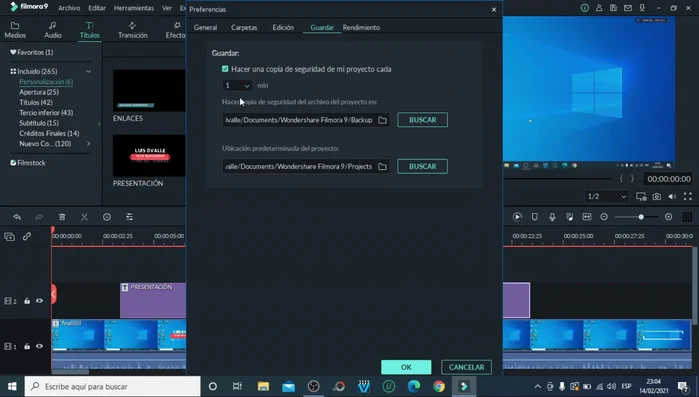Screen dimensions: 699x397
Task: Click the render preview icon in timeline toolbar
Action: (x=517, y=217)
